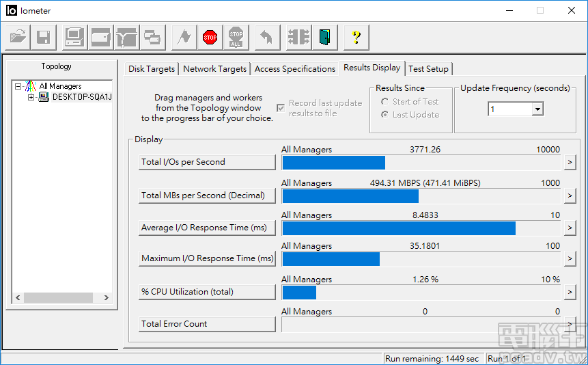
Task: Collapse the All Managers tree node
Action: [18, 86]
